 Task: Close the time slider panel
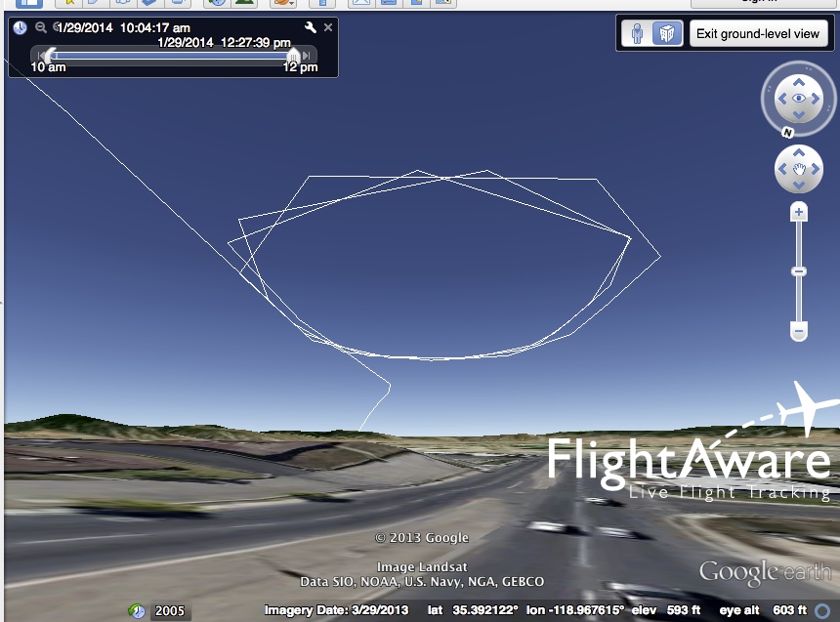(x=328, y=26)
